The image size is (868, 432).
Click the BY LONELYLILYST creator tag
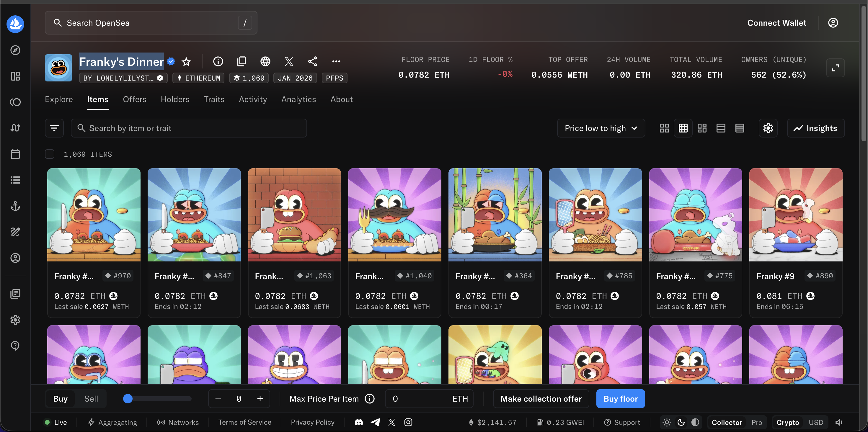click(x=123, y=78)
